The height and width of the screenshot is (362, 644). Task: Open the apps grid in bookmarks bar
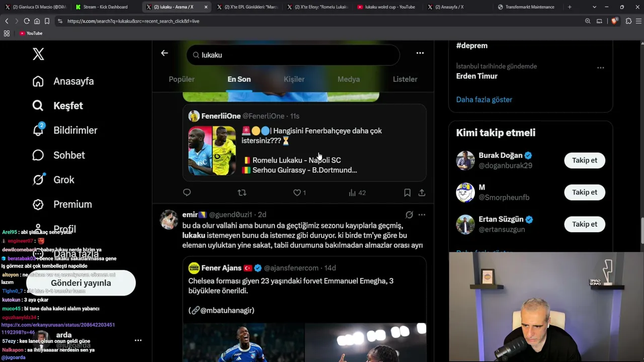pyautogui.click(x=7, y=33)
